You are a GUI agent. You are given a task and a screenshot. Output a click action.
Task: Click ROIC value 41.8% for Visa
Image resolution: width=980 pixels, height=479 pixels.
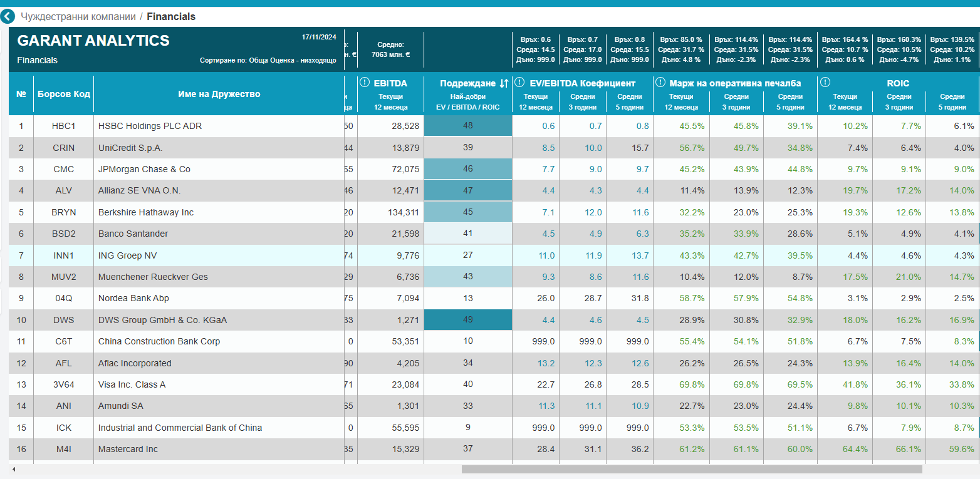[x=855, y=384]
